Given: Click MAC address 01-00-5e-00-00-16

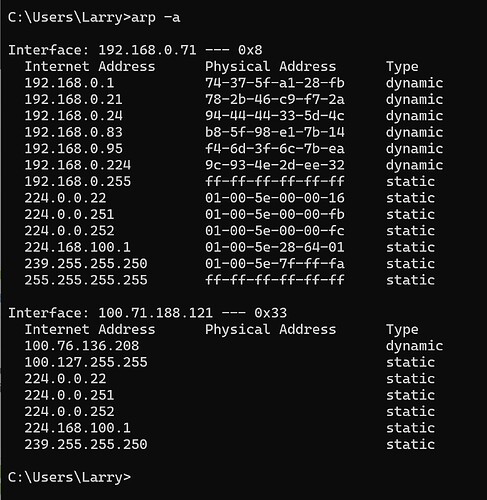Looking at the screenshot, I should [x=275, y=198].
